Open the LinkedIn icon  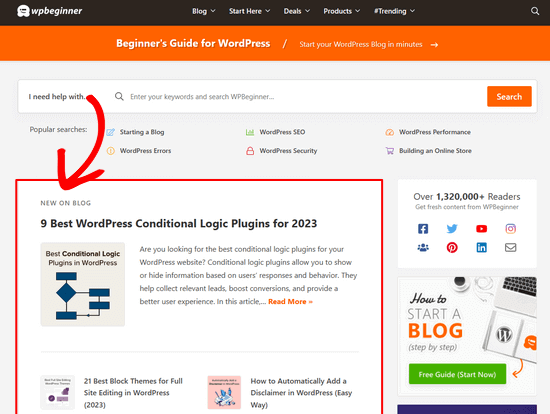pos(481,247)
